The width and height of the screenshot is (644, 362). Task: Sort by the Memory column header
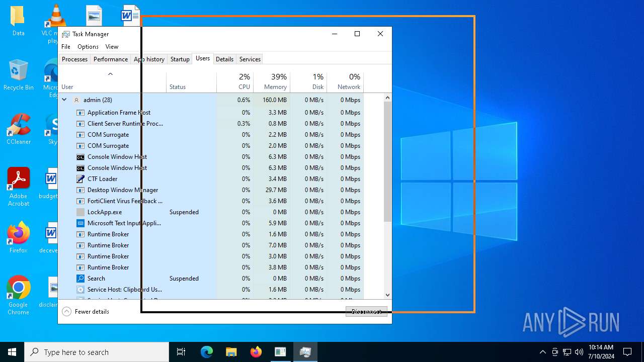click(272, 82)
